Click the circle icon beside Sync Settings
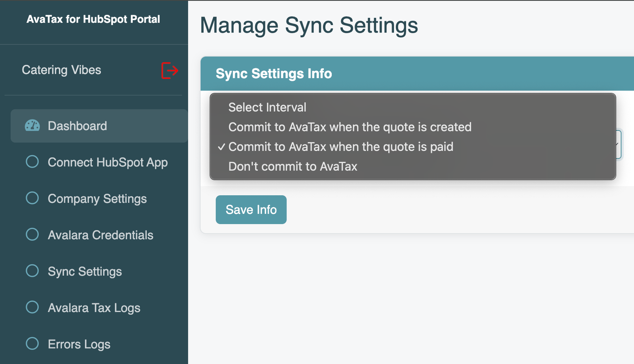The image size is (634, 364). (x=32, y=271)
